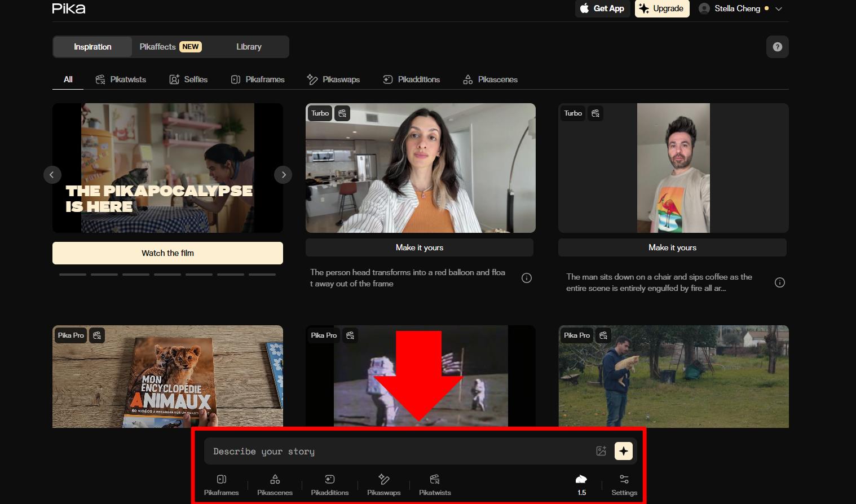Image resolution: width=856 pixels, height=504 pixels.
Task: Open the man selfie video thumbnail
Action: 673,168
